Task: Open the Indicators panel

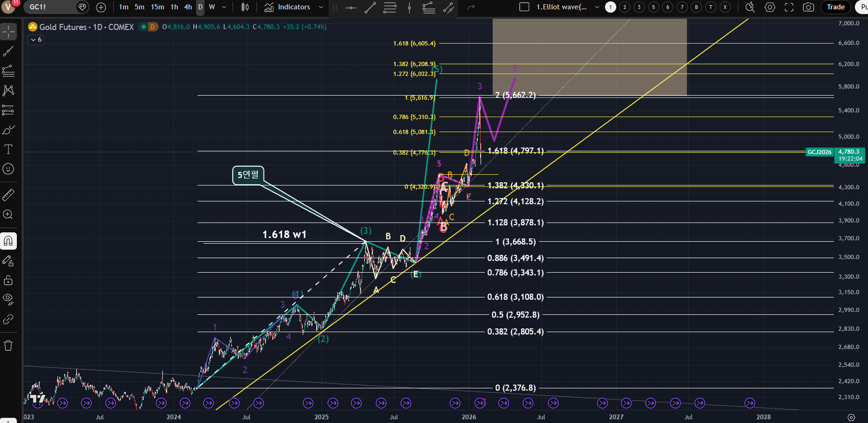Action: (x=287, y=7)
